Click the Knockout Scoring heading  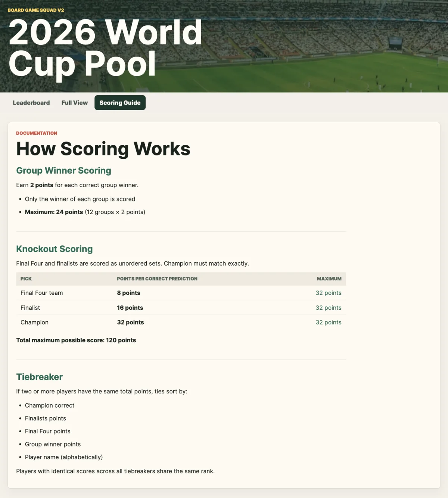(x=55, y=249)
